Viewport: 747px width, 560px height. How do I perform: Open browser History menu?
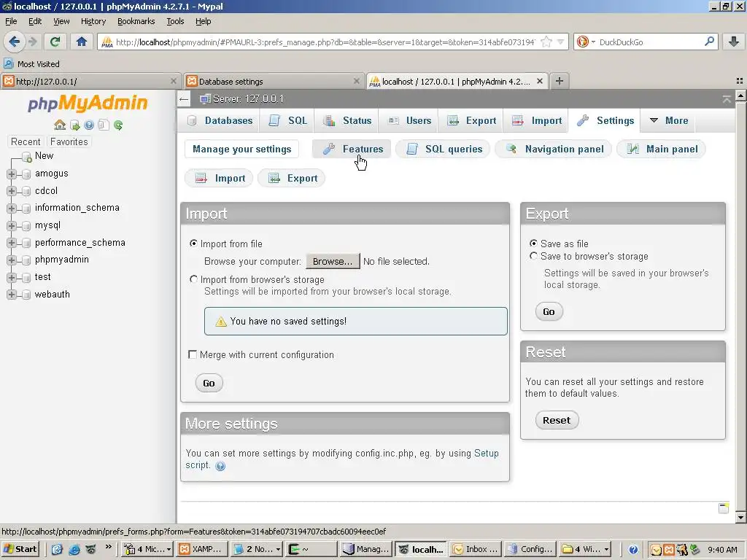click(x=93, y=21)
